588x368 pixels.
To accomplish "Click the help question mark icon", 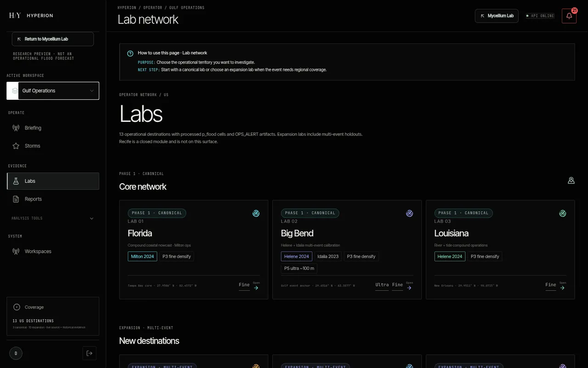I will pos(130,53).
